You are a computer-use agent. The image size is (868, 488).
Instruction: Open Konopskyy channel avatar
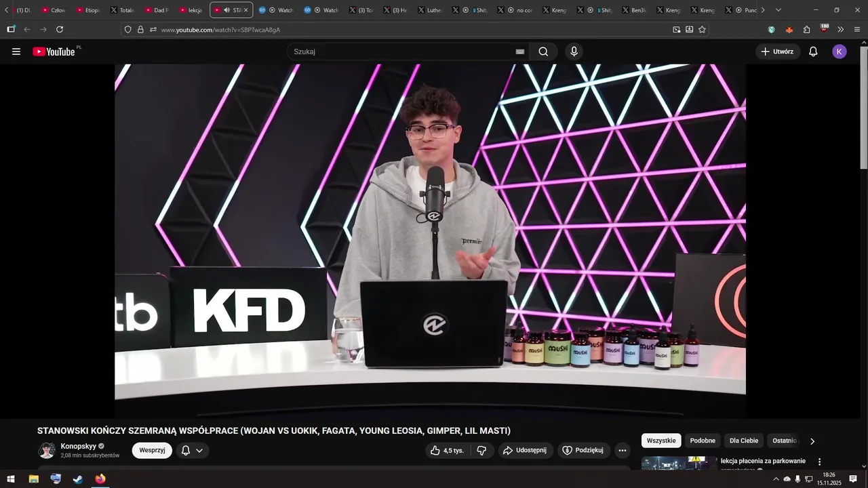(47, 450)
